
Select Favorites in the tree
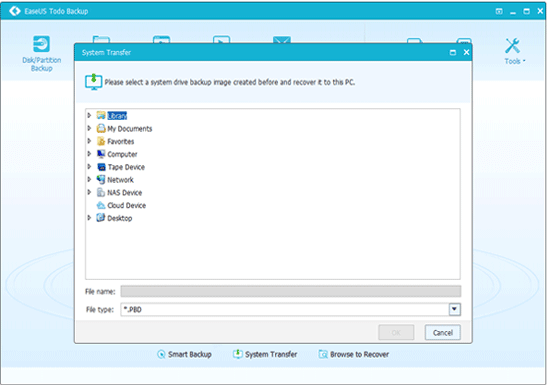[x=121, y=141]
